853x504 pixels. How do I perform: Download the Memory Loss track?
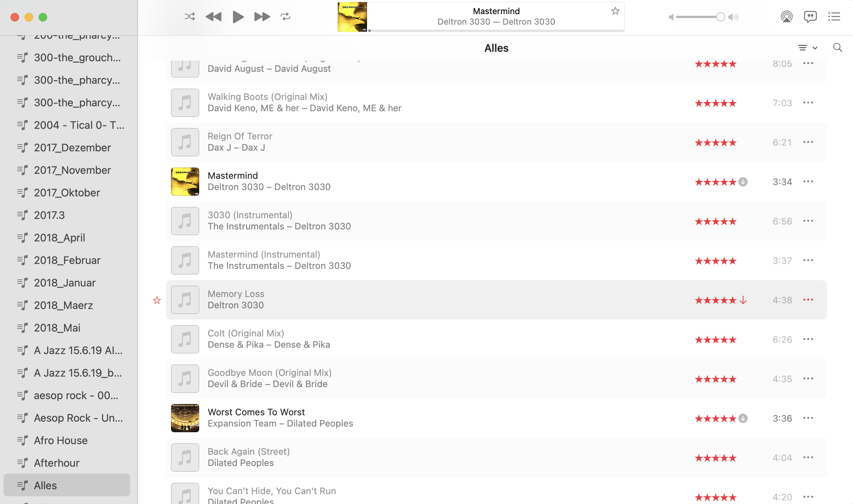pos(743,300)
